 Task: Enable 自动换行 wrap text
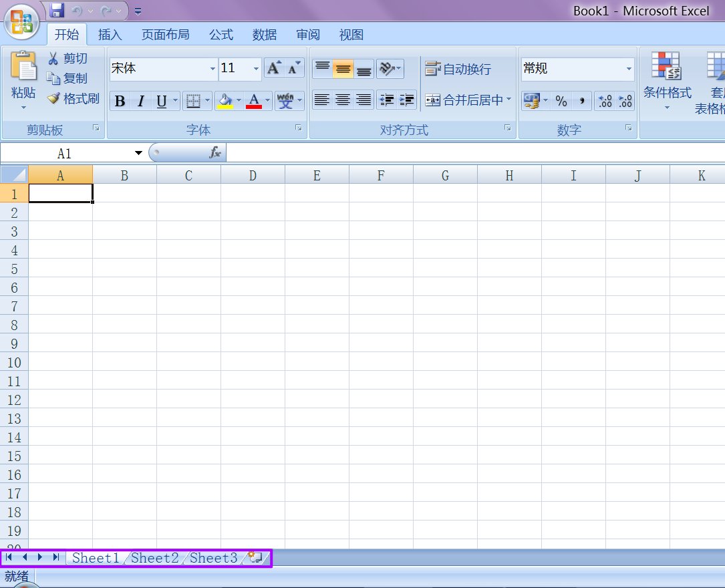[x=458, y=69]
